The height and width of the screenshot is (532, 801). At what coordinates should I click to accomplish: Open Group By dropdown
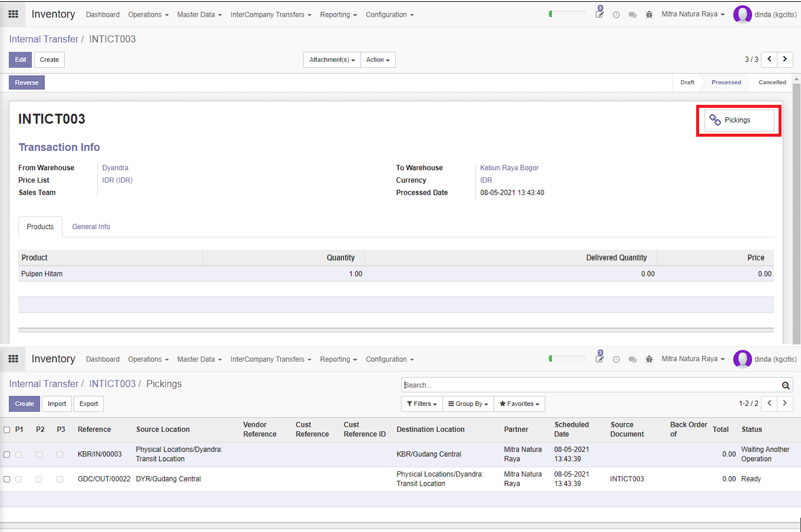click(x=468, y=403)
